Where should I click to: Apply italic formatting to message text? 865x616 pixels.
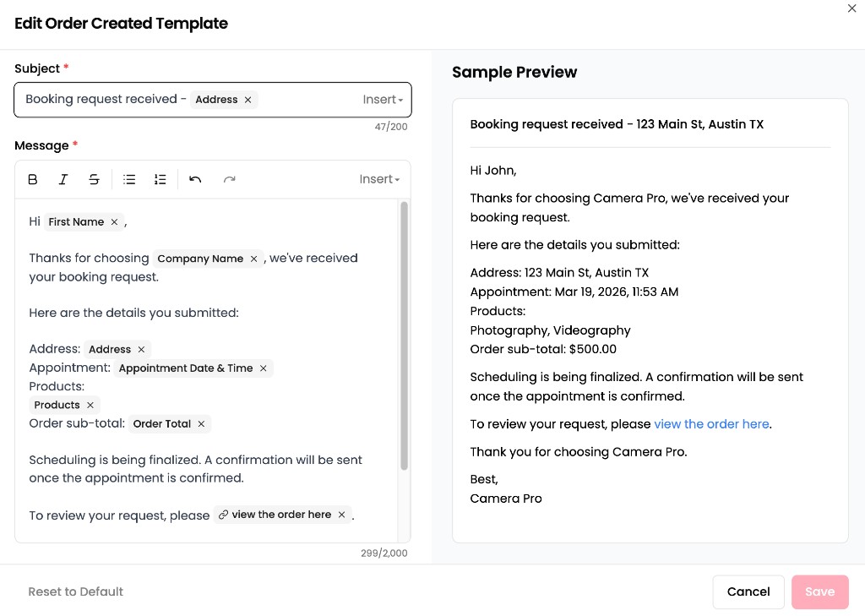coord(63,179)
